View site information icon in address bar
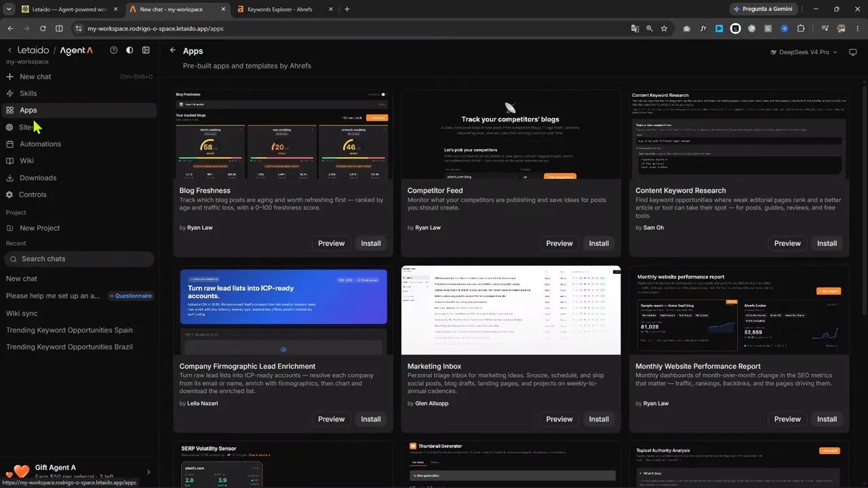Viewport: 868px width, 488px height. pyautogui.click(x=78, y=28)
